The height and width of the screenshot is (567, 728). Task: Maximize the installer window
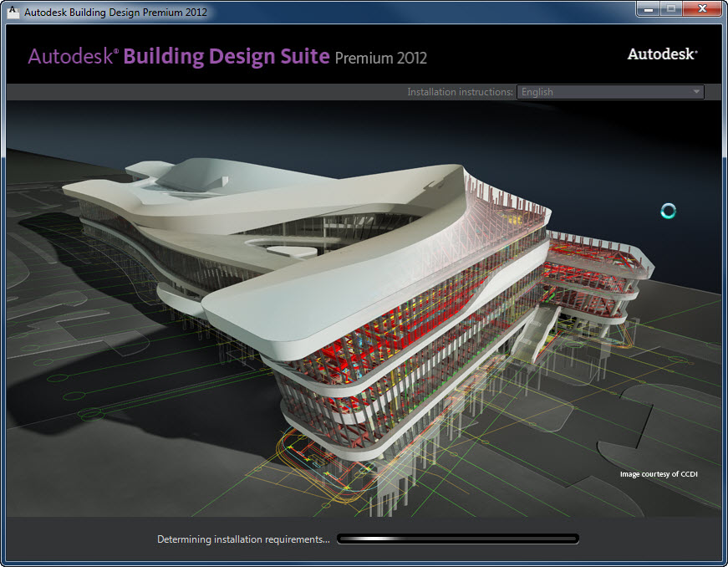[670, 9]
